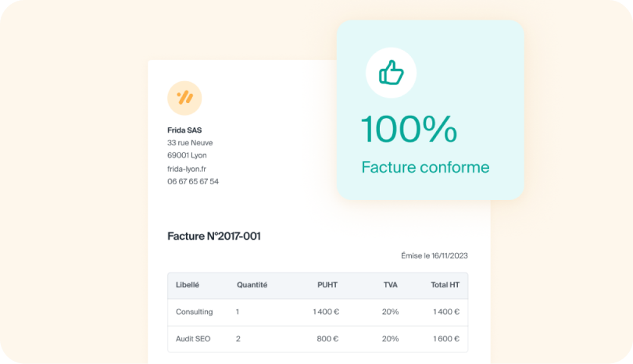Click the orange Frida SAS logo
Viewport: 633px width, 364px height.
pos(184,98)
